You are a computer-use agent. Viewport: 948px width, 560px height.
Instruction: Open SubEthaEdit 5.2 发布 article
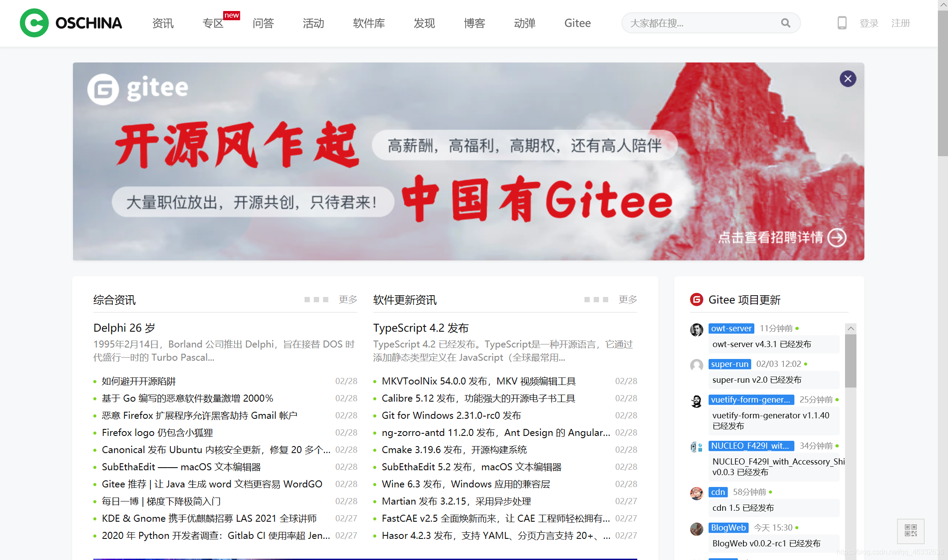[471, 467]
